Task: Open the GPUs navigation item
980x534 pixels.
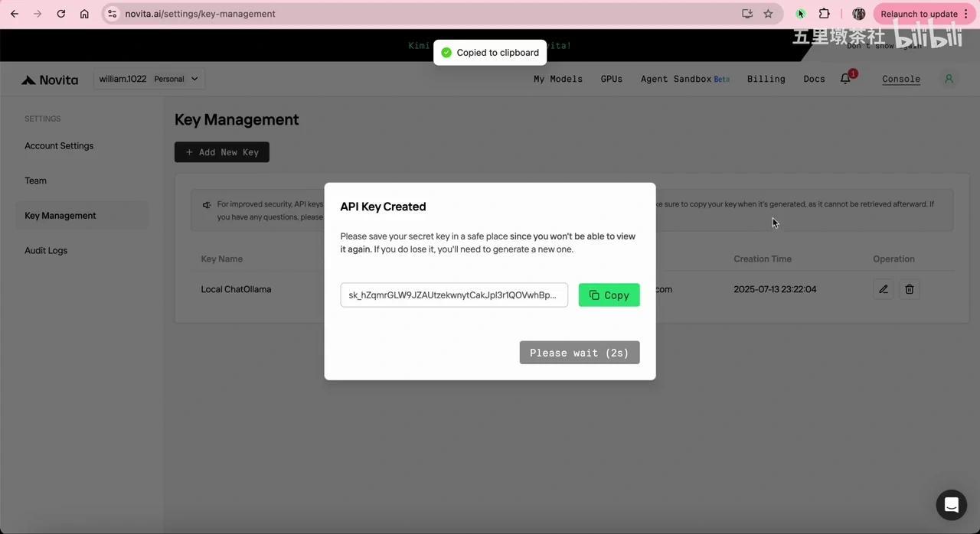Action: (612, 79)
